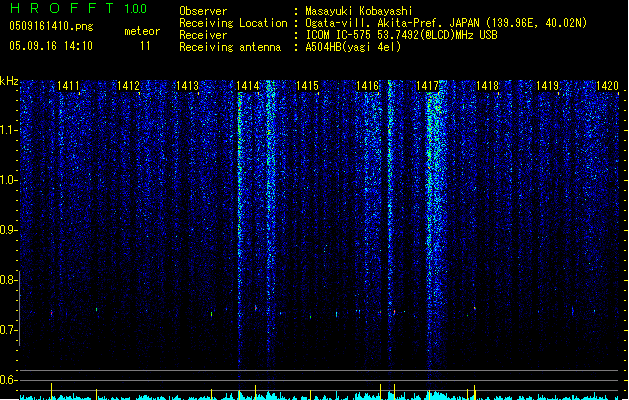Click the 1417 time marker
This screenshot has height=400, width=629.
click(427, 86)
